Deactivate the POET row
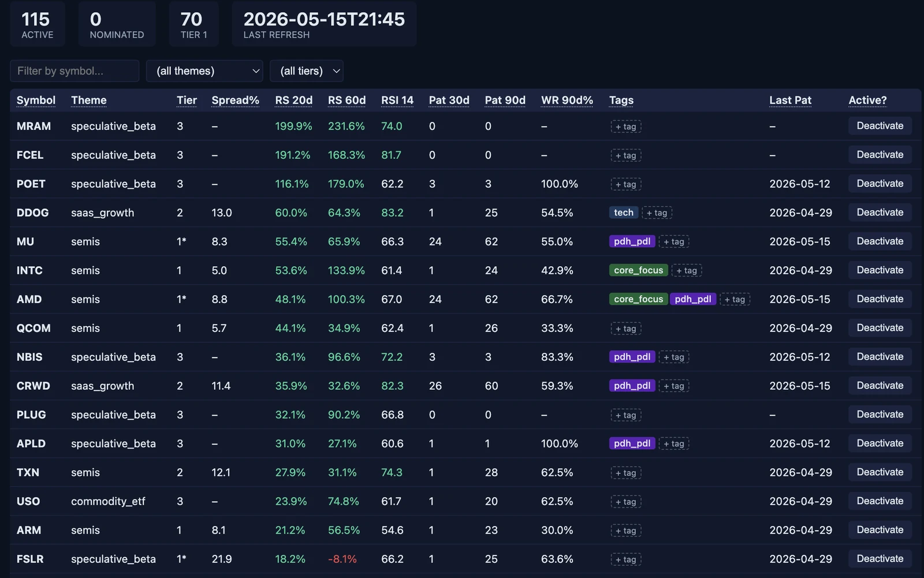Screen dimensions: 924x578 880,184
